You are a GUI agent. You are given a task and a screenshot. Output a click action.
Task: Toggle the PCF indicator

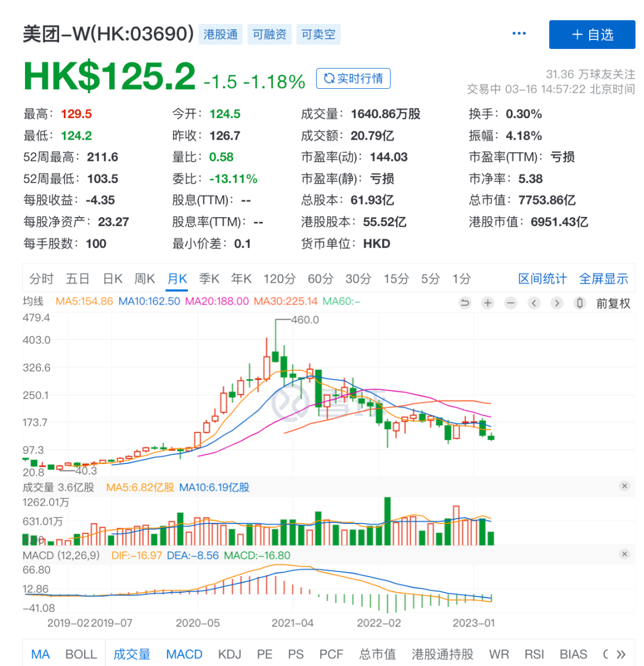point(331,654)
